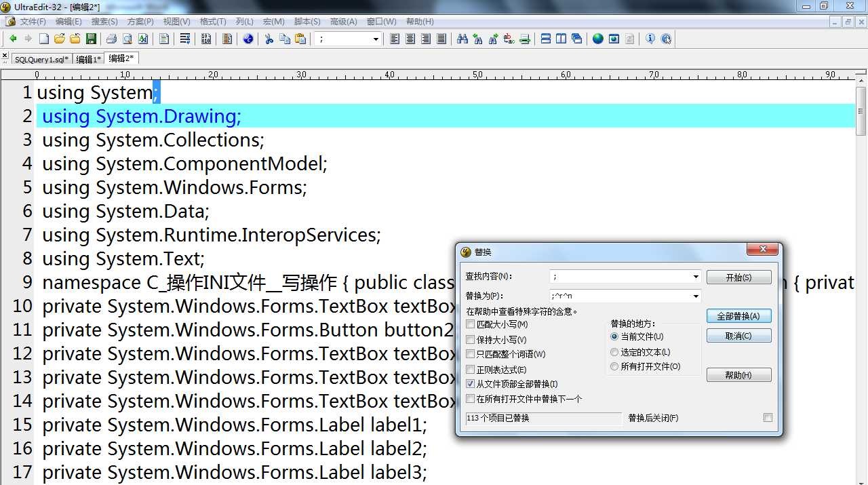
Task: Click the find previous binoculars icon
Action: [x=478, y=39]
